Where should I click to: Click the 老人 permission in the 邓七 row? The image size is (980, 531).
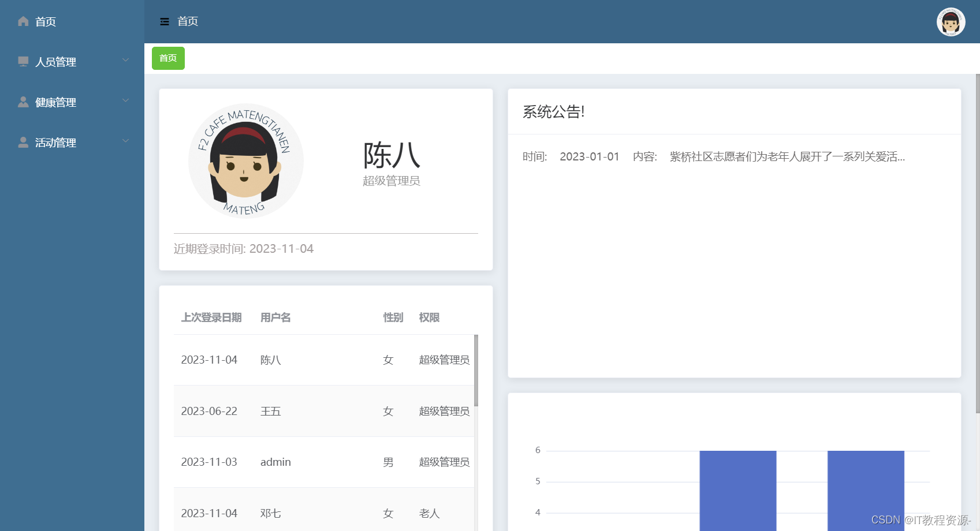pos(430,514)
